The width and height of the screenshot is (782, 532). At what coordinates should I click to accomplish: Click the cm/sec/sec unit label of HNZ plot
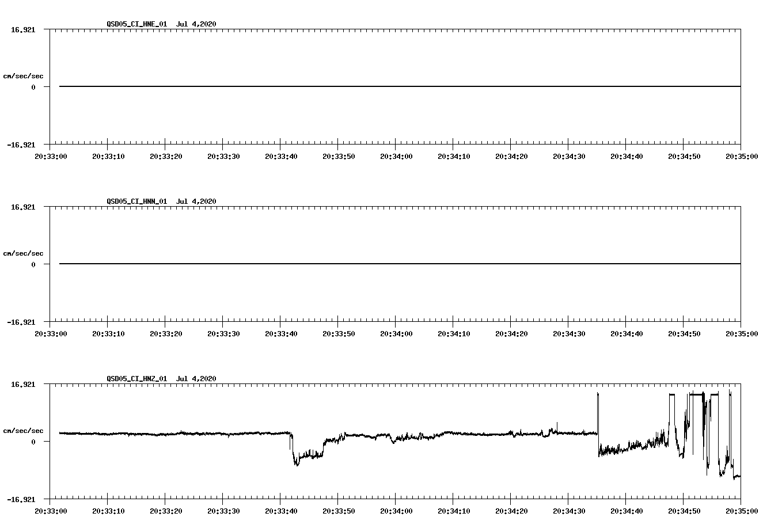point(23,431)
